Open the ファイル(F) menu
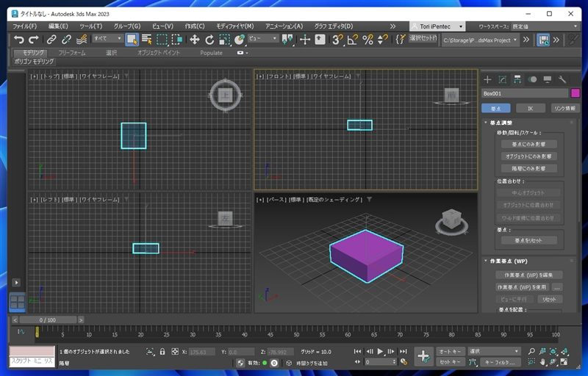Image resolution: width=588 pixels, height=376 pixels. click(25, 26)
